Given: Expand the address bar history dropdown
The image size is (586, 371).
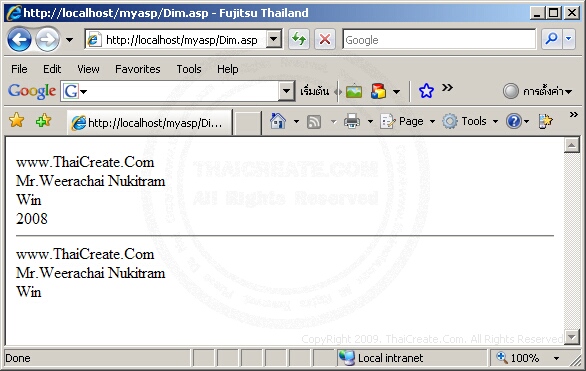Looking at the screenshot, I should [274, 39].
